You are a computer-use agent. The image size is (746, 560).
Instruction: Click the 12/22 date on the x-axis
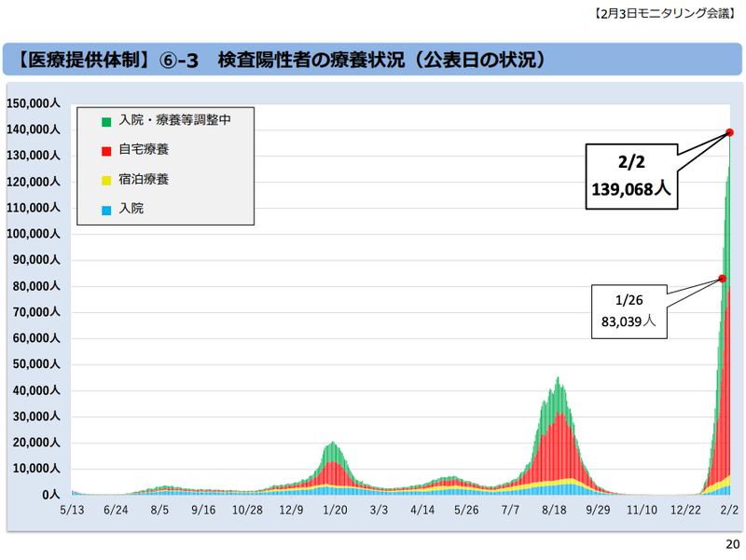[x=685, y=511]
